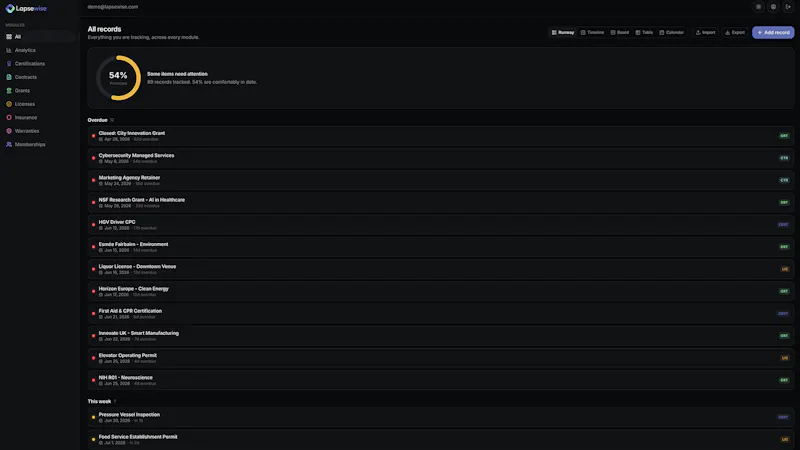800x450 pixels.
Task: Select Warranties icon in sidebar
Action: [9, 131]
